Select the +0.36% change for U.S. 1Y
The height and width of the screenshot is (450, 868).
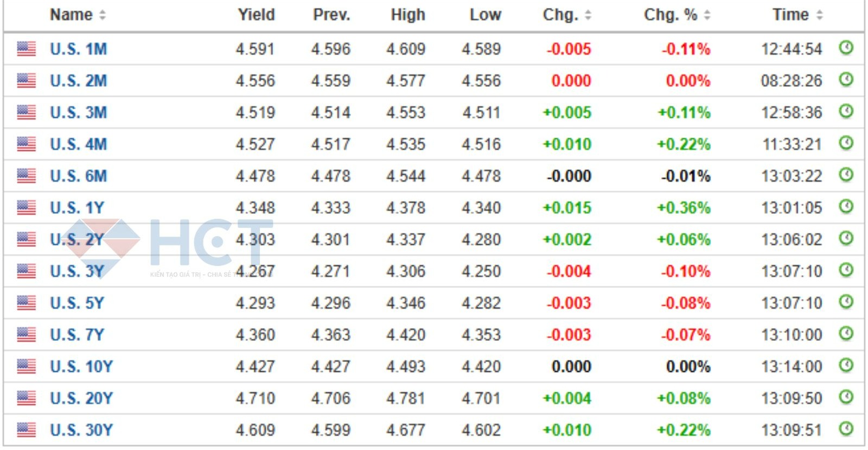(x=684, y=208)
